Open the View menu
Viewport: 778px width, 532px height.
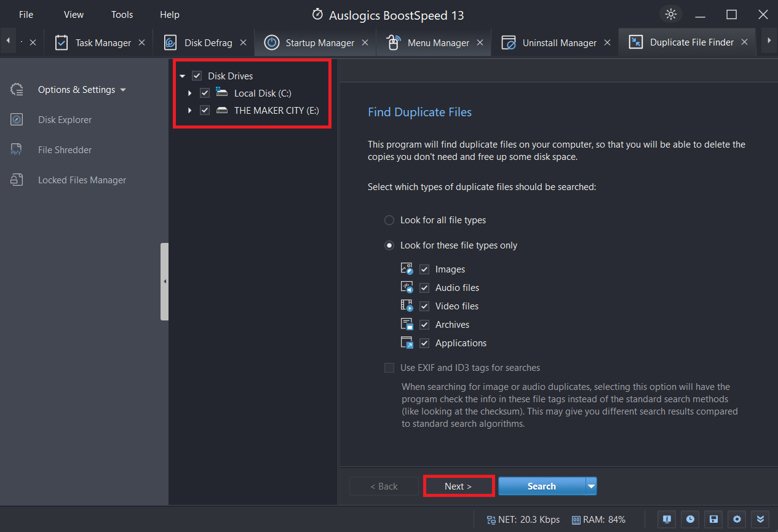point(74,14)
